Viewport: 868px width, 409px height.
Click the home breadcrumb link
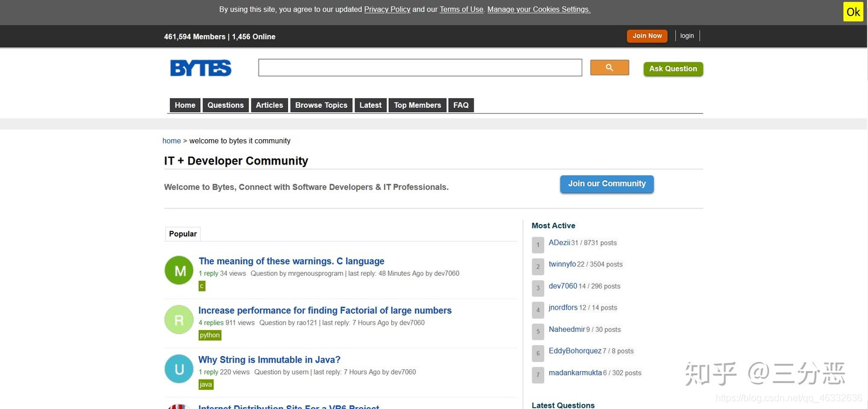coord(172,141)
